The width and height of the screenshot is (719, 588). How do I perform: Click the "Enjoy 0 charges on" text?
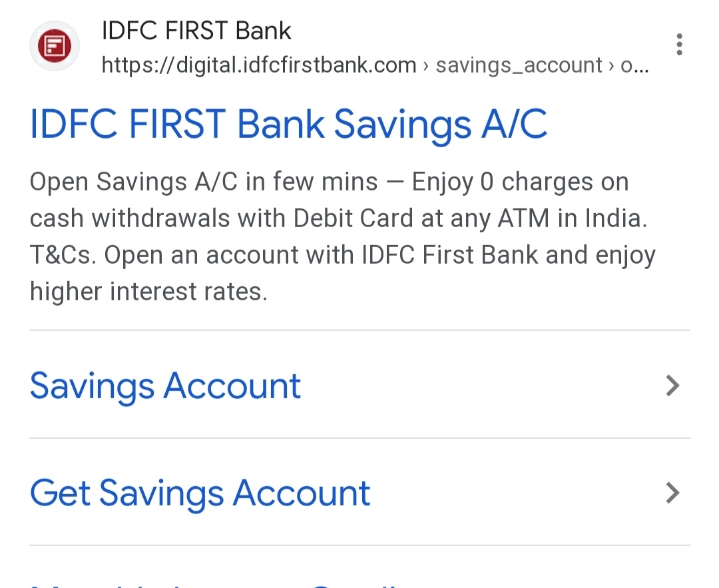[520, 182]
